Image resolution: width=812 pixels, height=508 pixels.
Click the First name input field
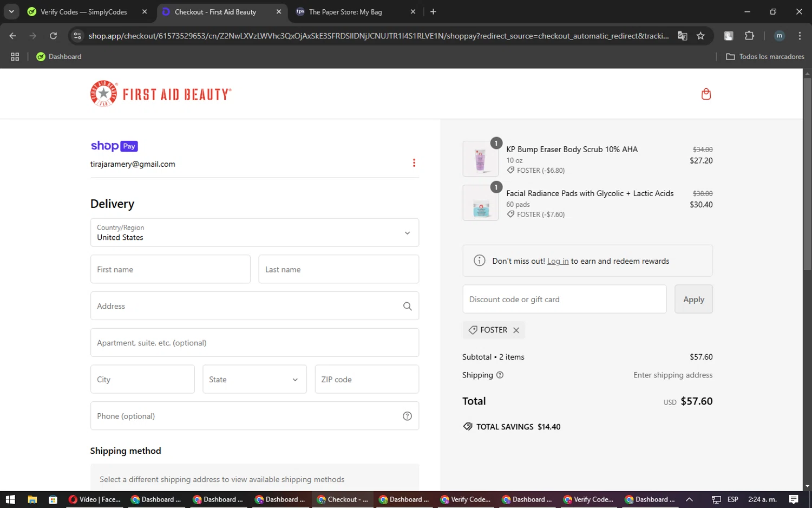pyautogui.click(x=171, y=269)
